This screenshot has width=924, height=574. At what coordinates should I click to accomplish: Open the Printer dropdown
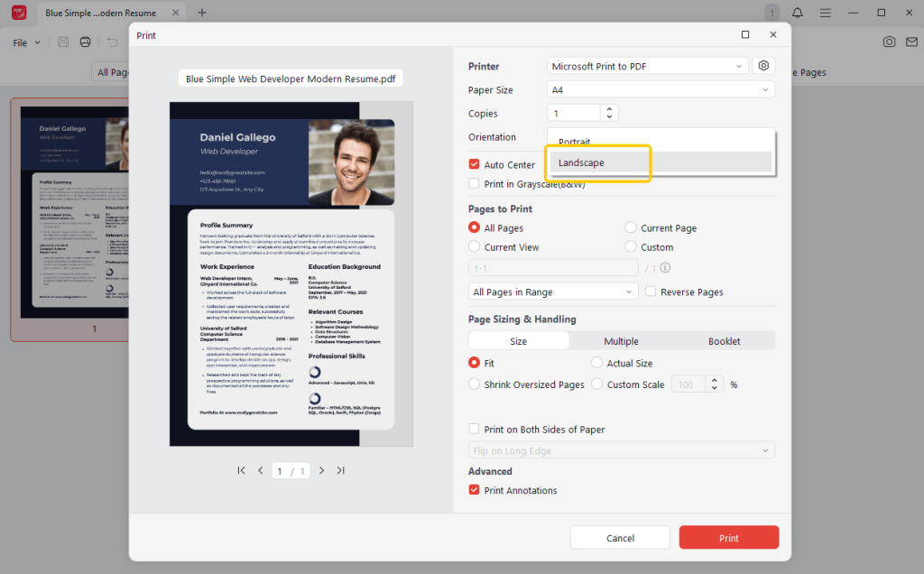click(647, 66)
